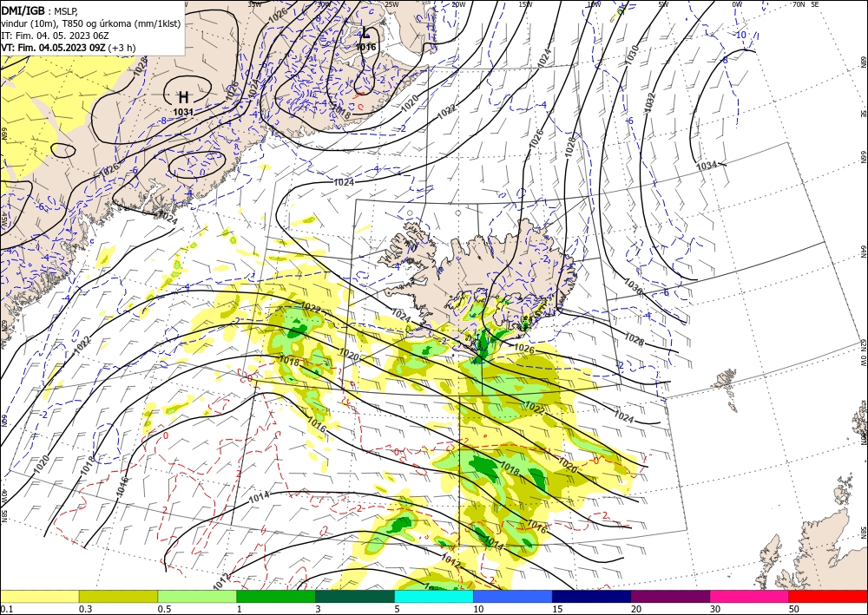Select the red 50+ legend swatch
The image size is (868, 615).
click(828, 596)
